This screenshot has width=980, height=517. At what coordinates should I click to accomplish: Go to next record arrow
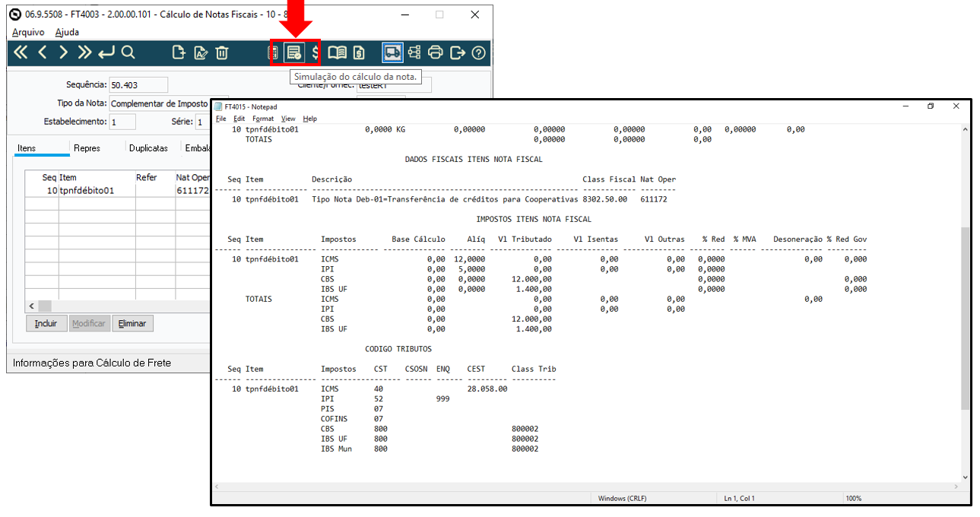(x=64, y=52)
